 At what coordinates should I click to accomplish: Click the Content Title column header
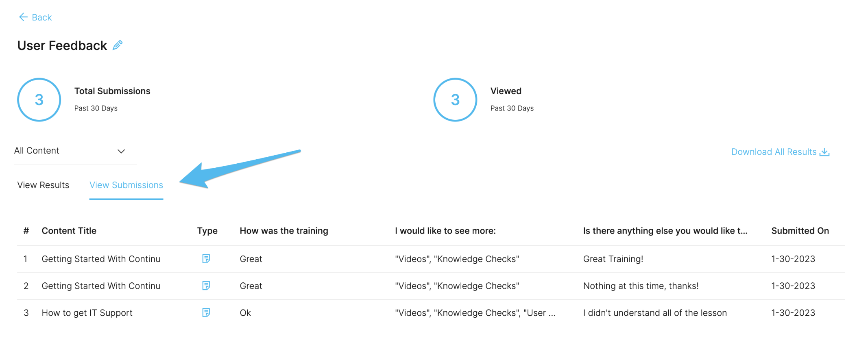pos(69,231)
